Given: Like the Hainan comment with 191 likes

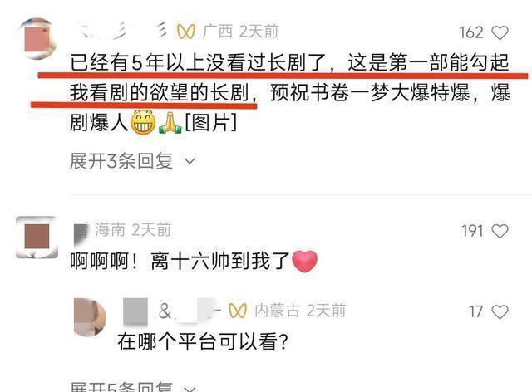Looking at the screenshot, I should (500, 231).
